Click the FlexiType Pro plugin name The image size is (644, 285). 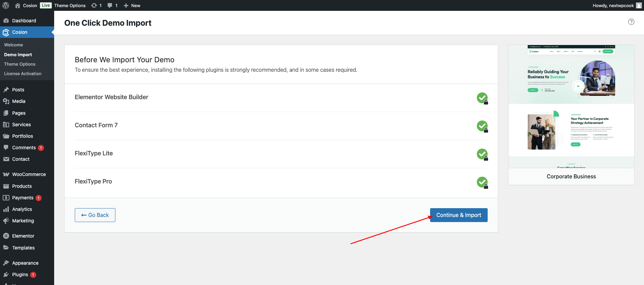click(x=93, y=181)
